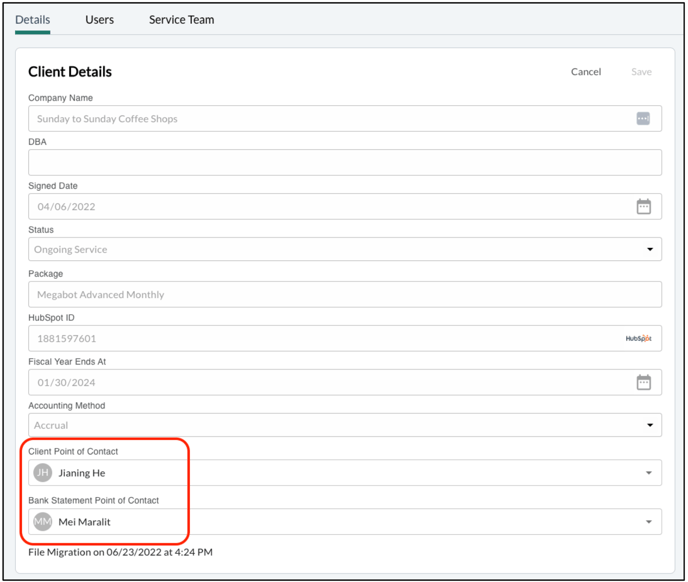
Task: Open Bank Statement Point of Contact dropdown
Action: tap(345, 522)
